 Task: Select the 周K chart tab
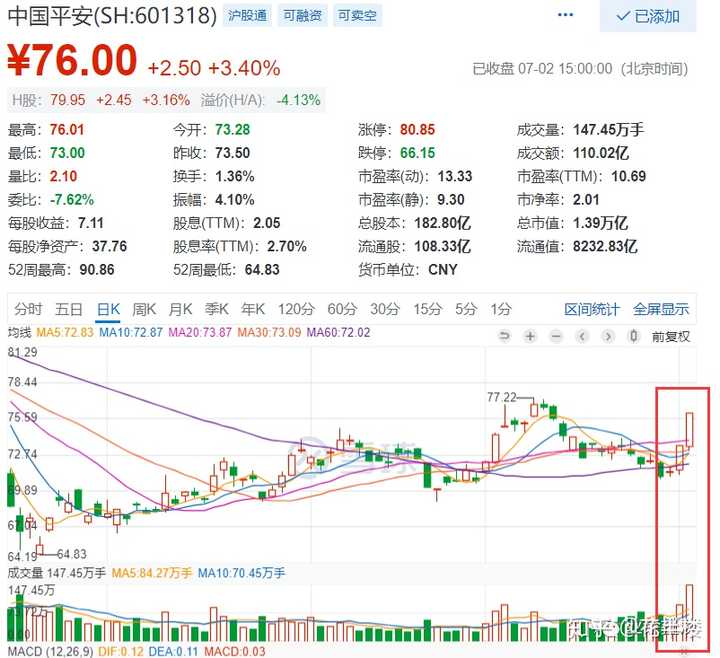(144, 309)
